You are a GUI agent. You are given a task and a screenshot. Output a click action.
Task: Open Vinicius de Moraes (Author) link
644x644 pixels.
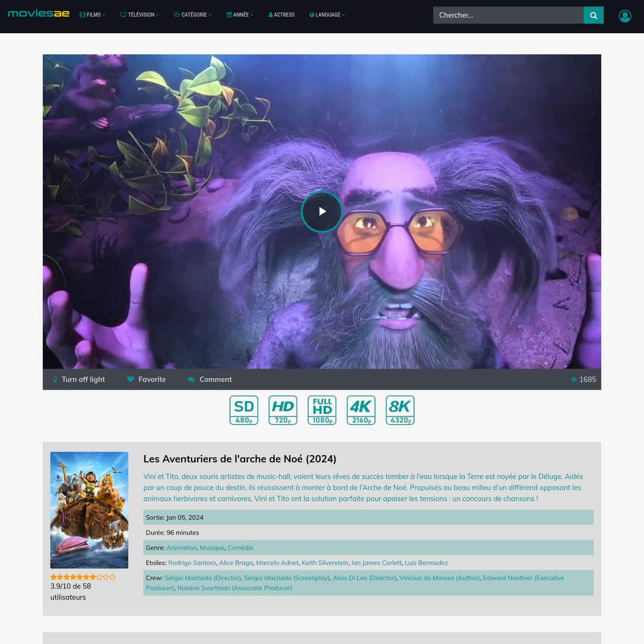[x=440, y=578]
